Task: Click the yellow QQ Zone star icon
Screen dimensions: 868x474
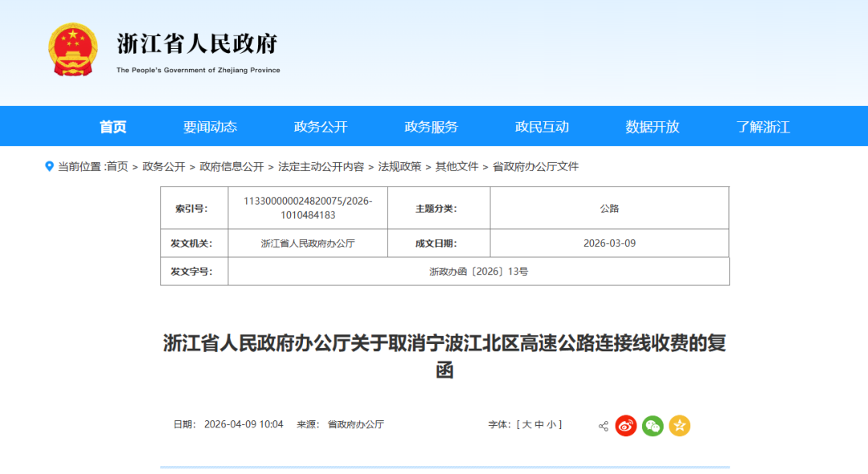Action: click(680, 426)
